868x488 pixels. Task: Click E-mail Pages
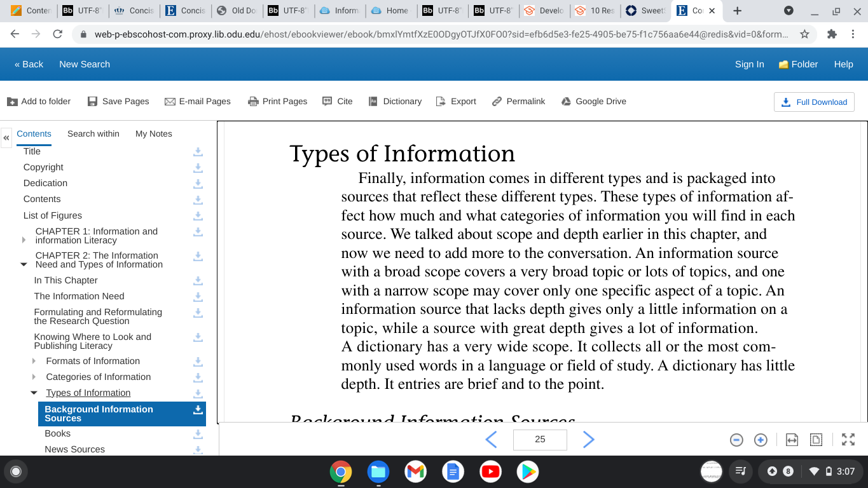(198, 101)
